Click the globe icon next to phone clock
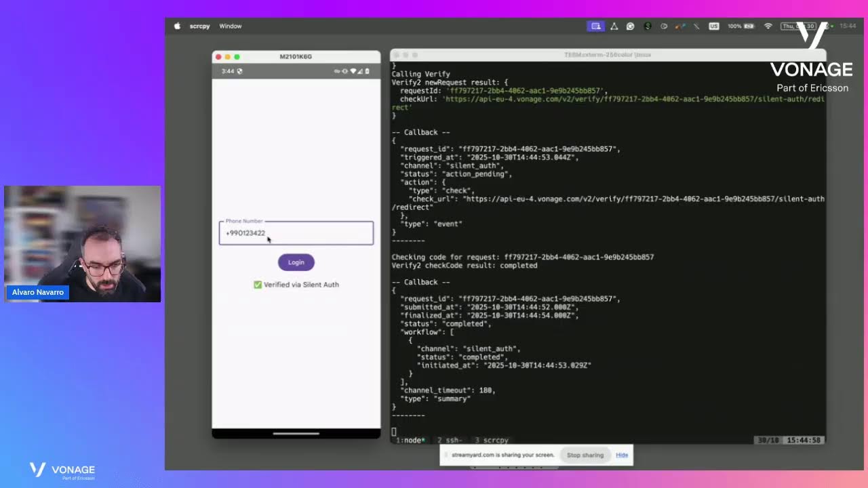868x488 pixels. (x=239, y=71)
